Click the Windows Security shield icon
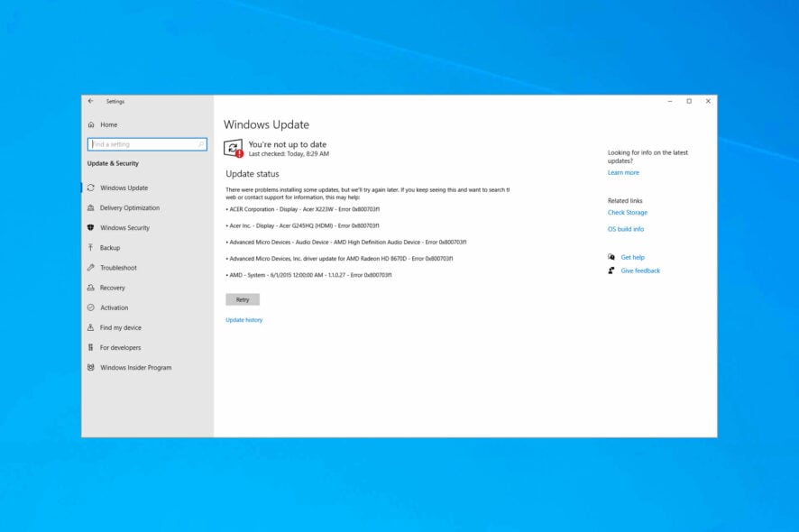799x532 pixels. coord(91,227)
